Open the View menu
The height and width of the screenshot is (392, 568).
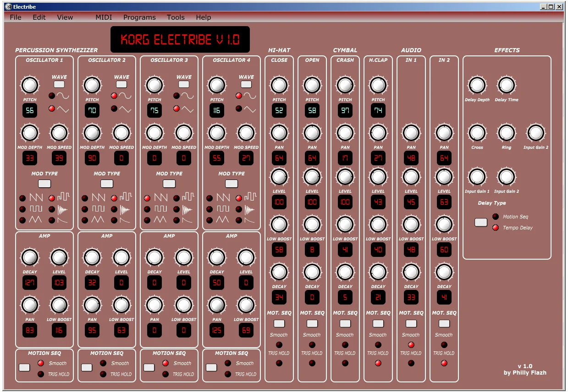coord(65,17)
